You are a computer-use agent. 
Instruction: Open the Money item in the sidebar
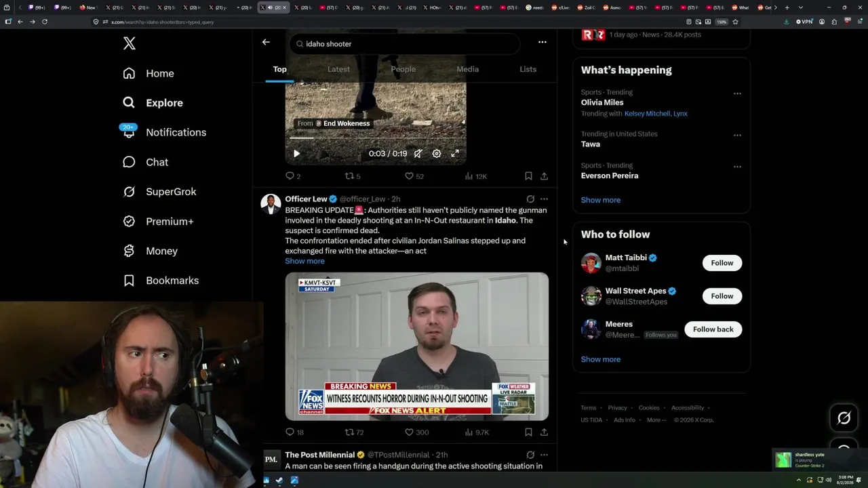pyautogui.click(x=151, y=251)
